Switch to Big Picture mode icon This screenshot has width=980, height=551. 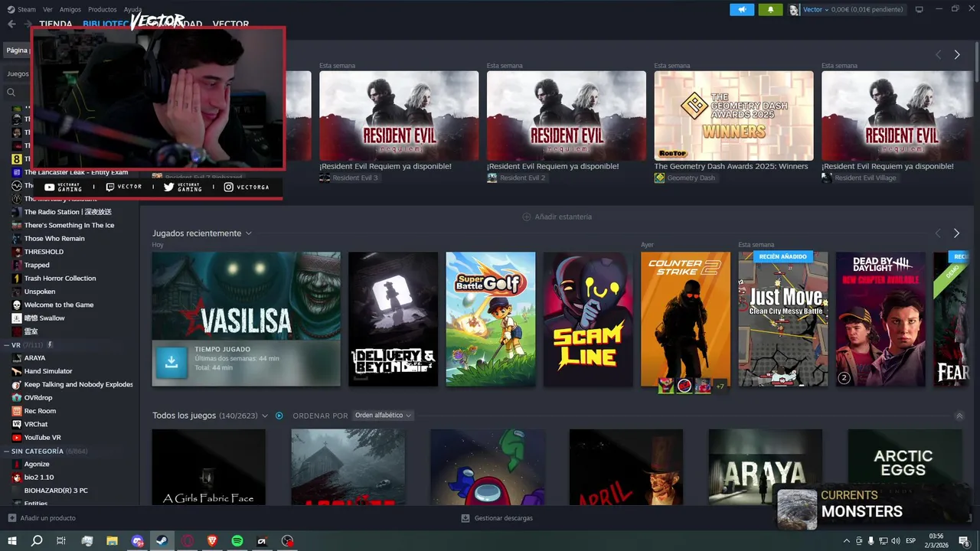[919, 9]
